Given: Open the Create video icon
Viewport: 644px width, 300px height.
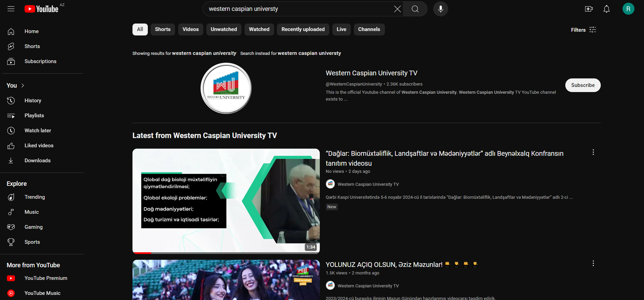Looking at the screenshot, I should coord(589,9).
